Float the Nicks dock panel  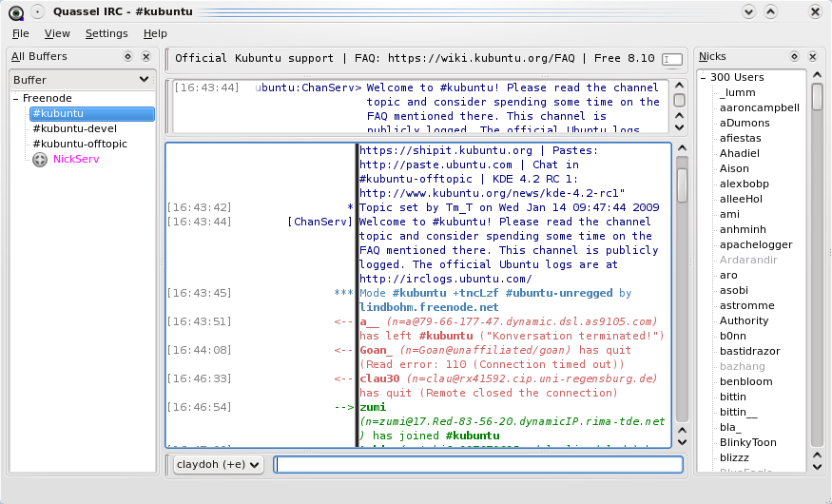(x=794, y=56)
